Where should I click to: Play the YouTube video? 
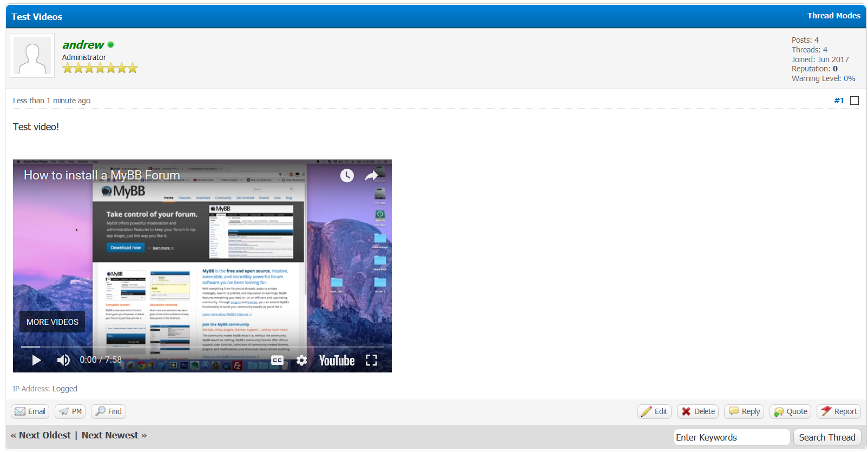point(36,360)
